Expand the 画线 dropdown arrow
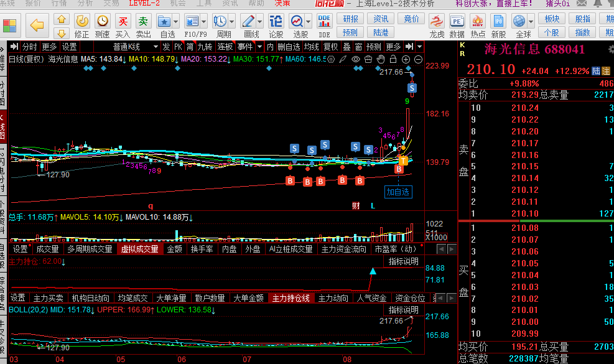The height and width of the screenshot is (364, 614). pos(259,22)
